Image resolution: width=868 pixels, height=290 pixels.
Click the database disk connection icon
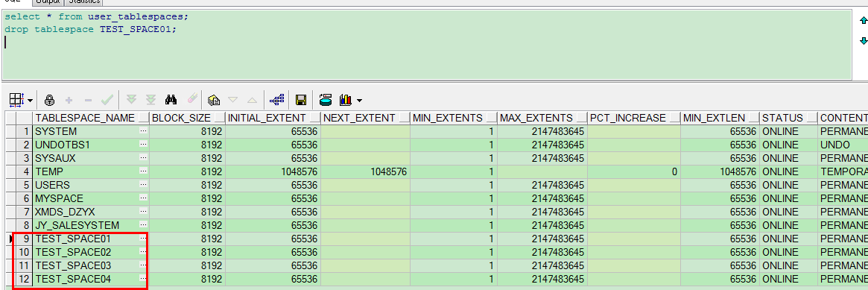pyautogui.click(x=326, y=100)
